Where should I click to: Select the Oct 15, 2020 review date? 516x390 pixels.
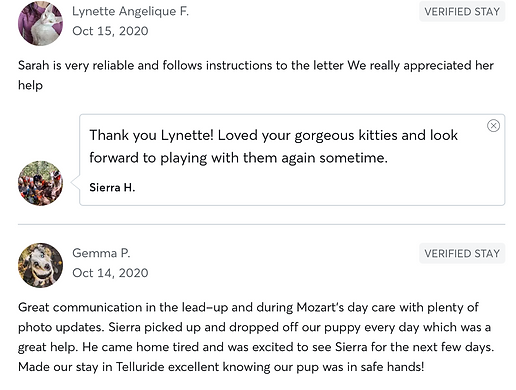pos(110,31)
